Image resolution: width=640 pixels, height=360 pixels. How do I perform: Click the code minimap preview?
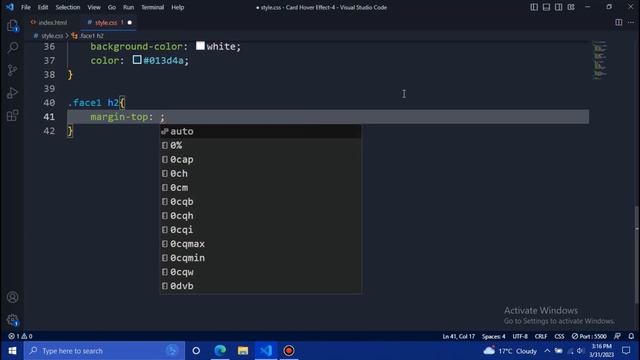click(x=600, y=60)
